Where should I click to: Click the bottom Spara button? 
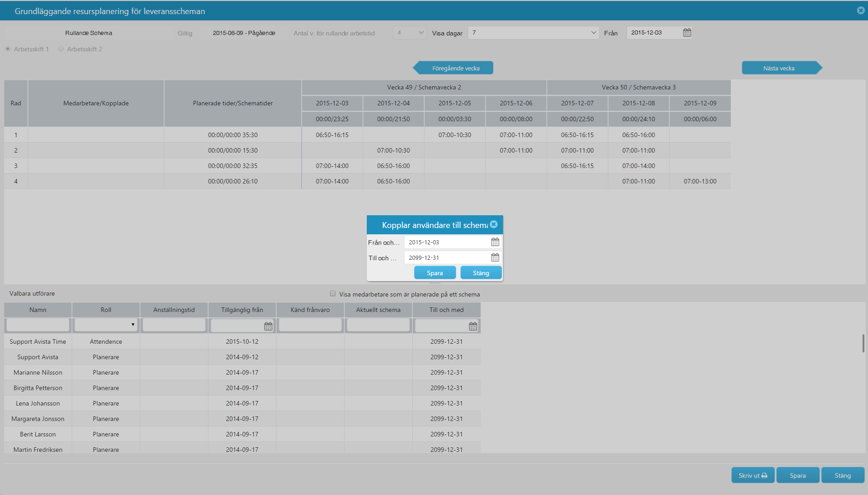pos(798,475)
